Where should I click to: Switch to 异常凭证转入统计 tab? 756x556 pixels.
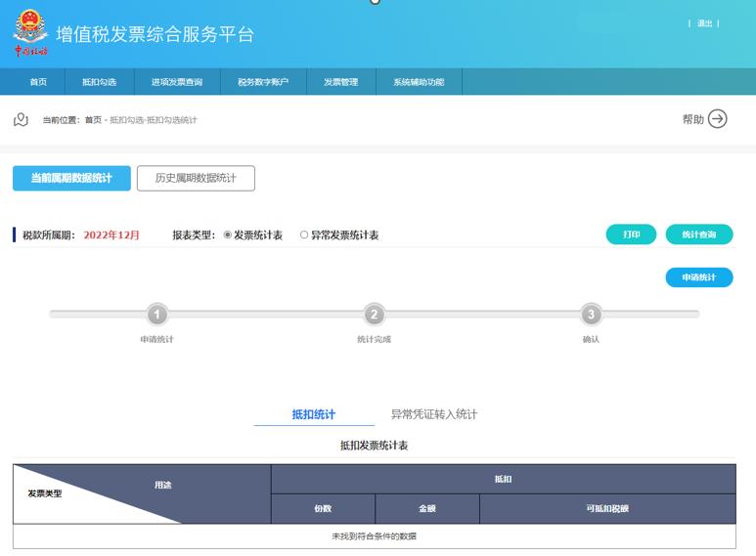tap(434, 414)
